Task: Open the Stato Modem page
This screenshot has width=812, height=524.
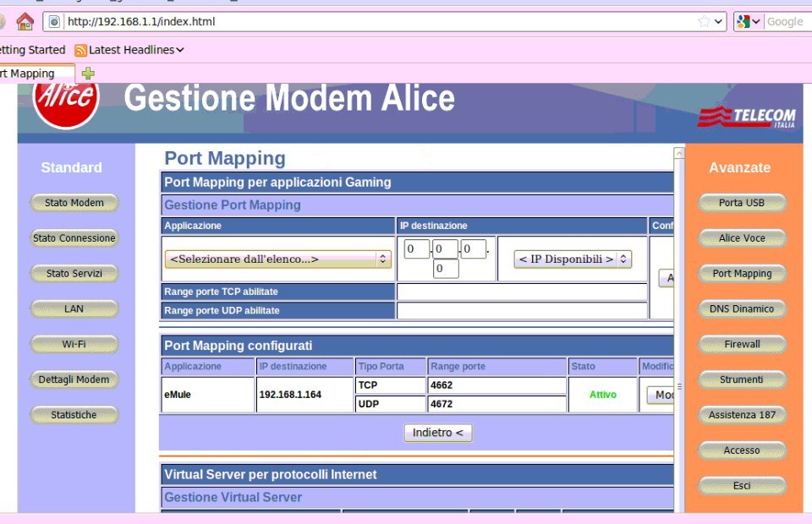Action: [x=74, y=203]
